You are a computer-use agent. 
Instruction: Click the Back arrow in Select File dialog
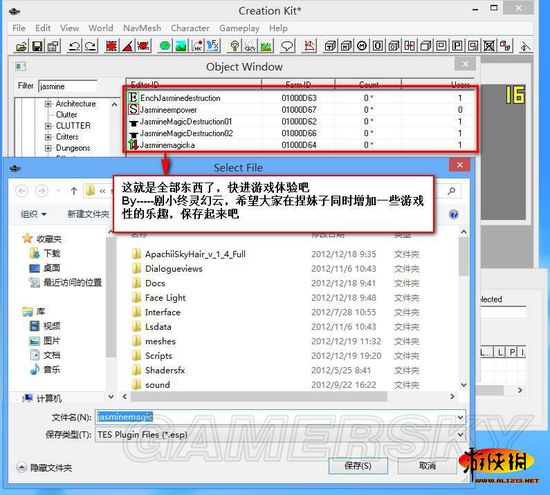tap(22, 191)
